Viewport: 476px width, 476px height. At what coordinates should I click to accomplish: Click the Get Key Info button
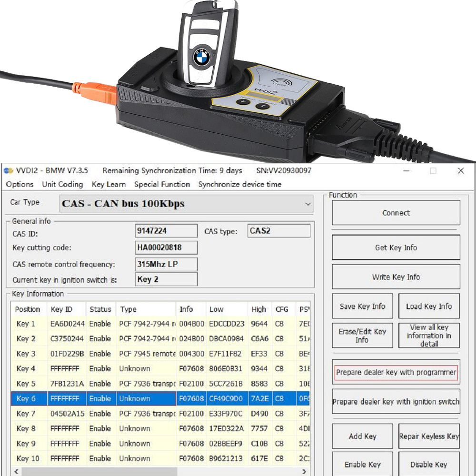pos(396,248)
